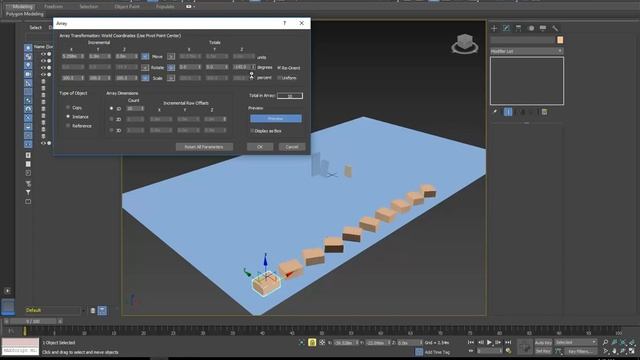This screenshot has width=640, height=360.
Task: Click the Preview button in Array dialog
Action: coord(276,118)
